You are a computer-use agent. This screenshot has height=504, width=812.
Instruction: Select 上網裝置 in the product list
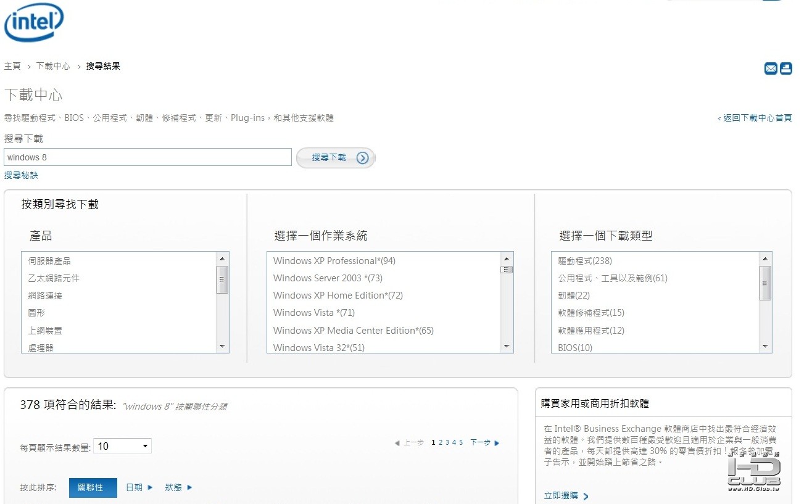point(45,331)
